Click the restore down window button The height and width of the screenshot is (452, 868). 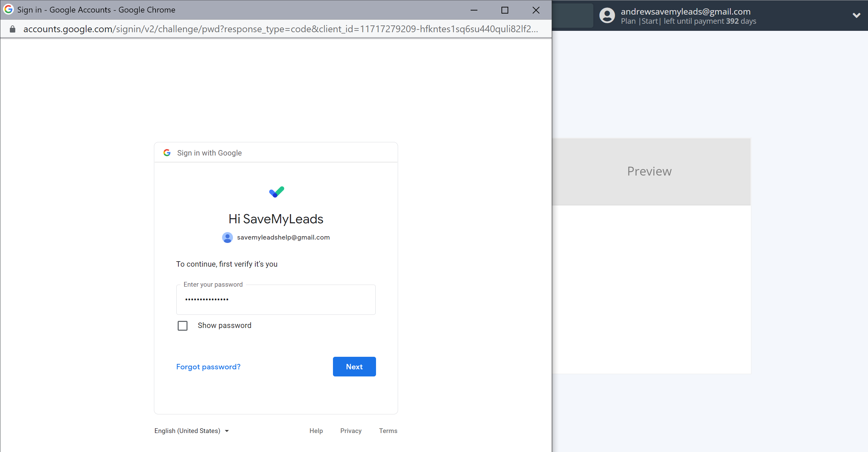click(505, 9)
